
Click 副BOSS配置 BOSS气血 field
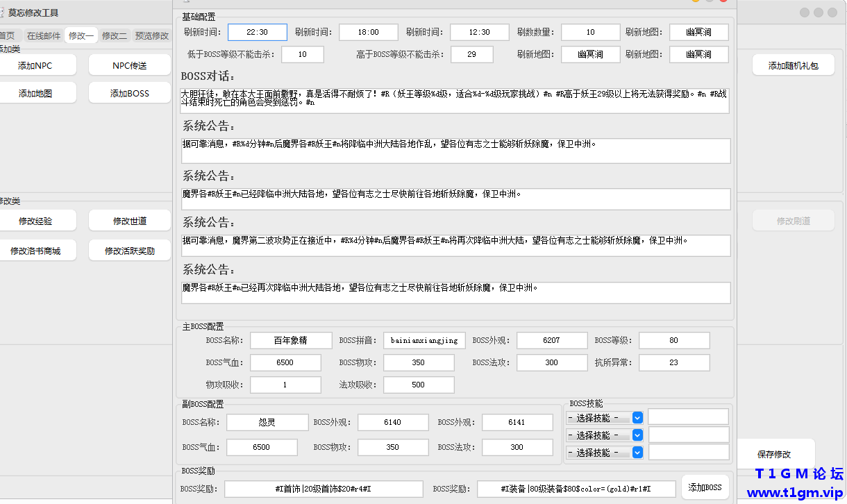pos(262,447)
